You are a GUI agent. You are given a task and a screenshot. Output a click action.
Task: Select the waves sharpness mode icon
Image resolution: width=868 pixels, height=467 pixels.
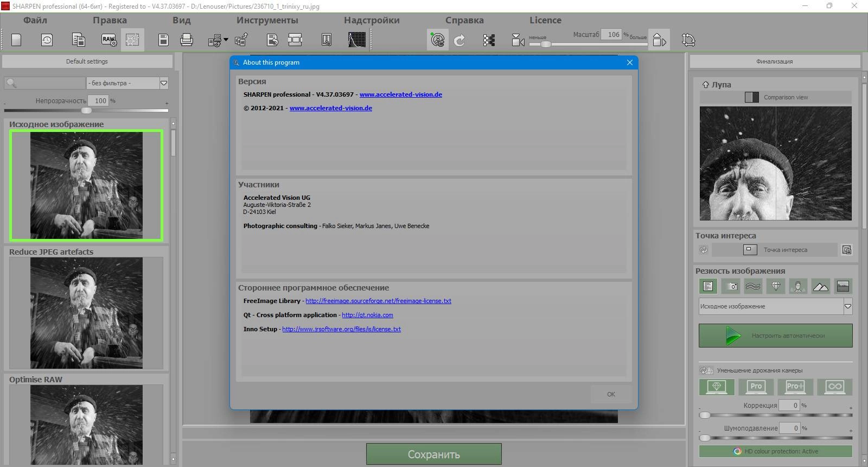753,286
